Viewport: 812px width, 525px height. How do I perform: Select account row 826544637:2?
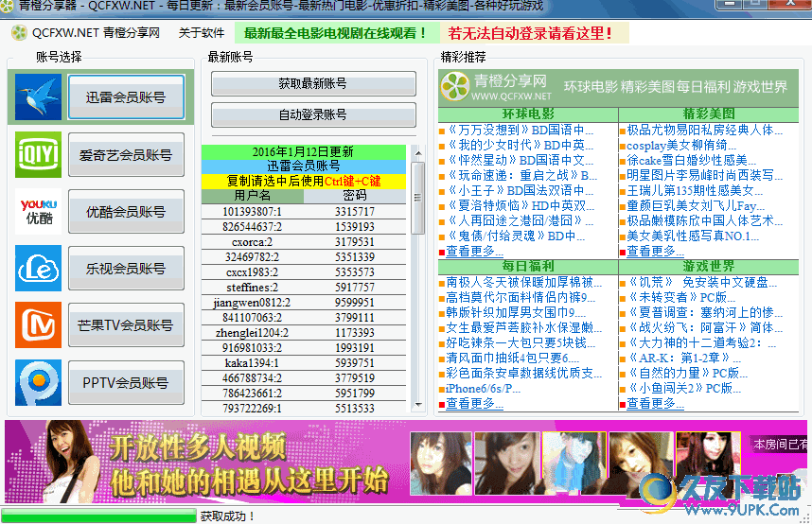[304, 226]
